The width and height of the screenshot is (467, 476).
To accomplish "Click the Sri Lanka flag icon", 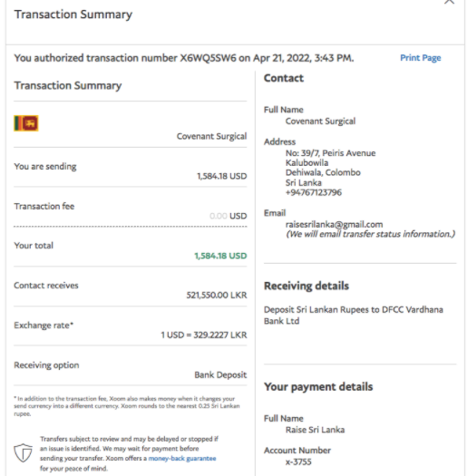I will [26, 123].
